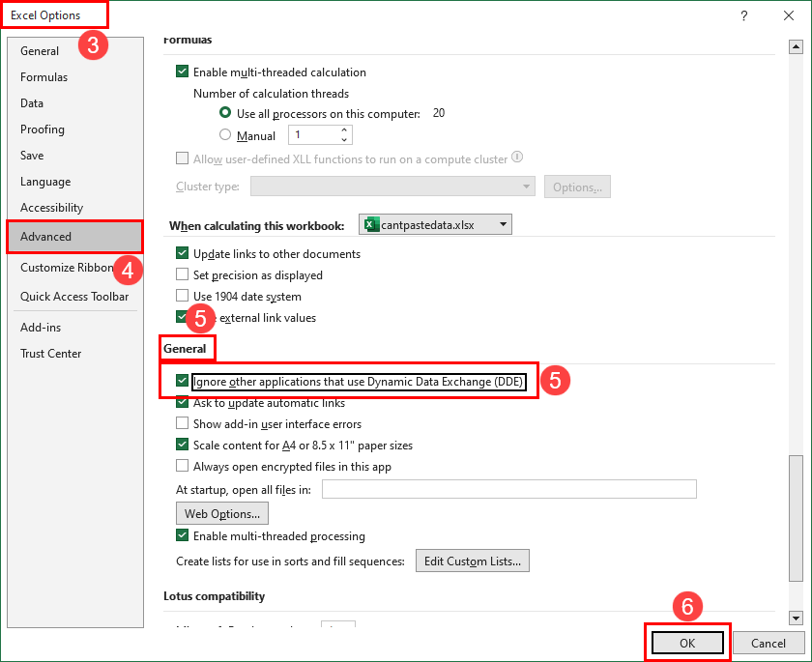Enable Show add-in user interface errors

point(182,423)
